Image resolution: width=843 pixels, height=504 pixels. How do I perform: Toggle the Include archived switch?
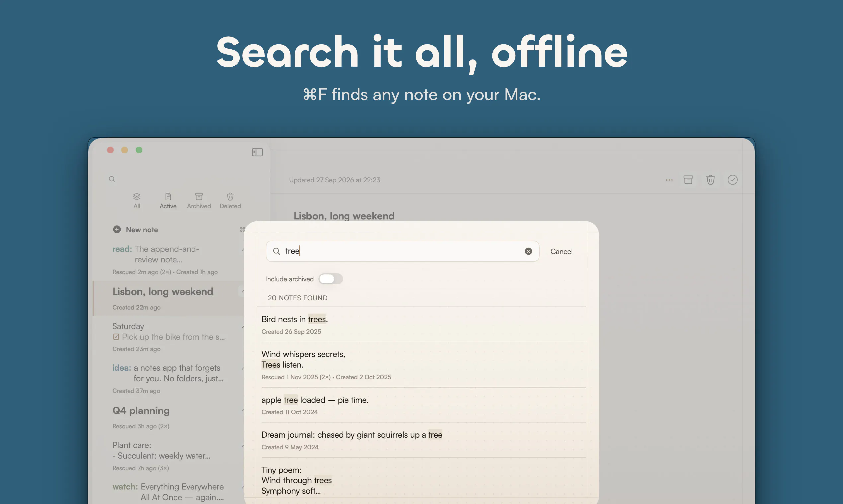coord(331,279)
